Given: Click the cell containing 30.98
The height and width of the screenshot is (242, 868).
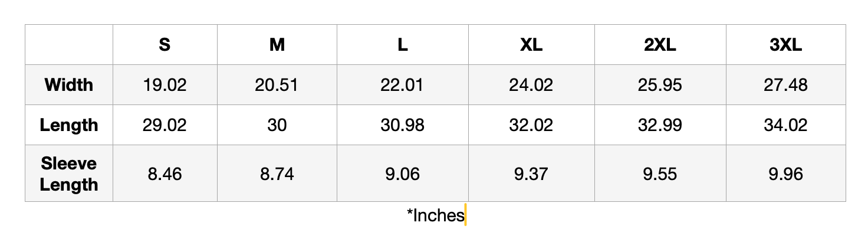Looking at the screenshot, I should (403, 125).
